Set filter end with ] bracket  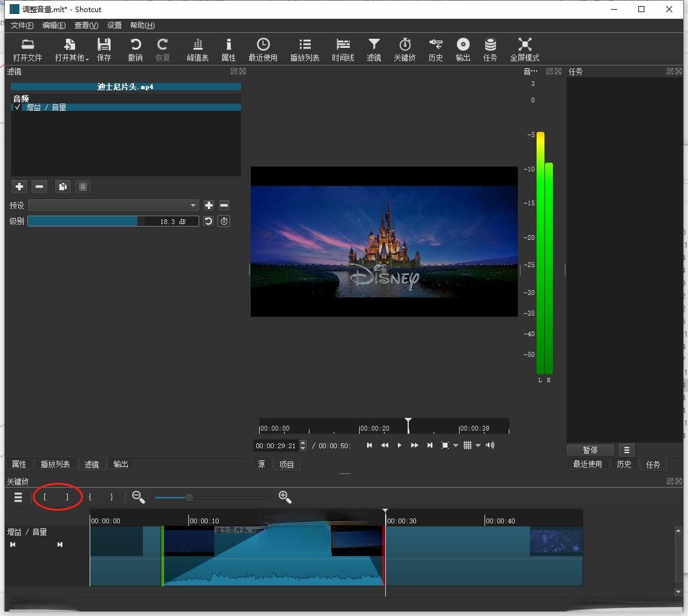coord(67,497)
